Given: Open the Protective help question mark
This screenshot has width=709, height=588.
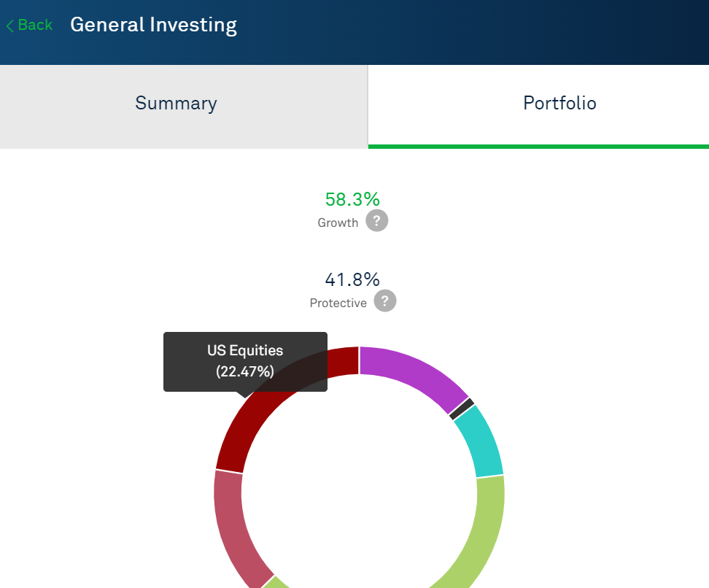Looking at the screenshot, I should pos(385,301).
